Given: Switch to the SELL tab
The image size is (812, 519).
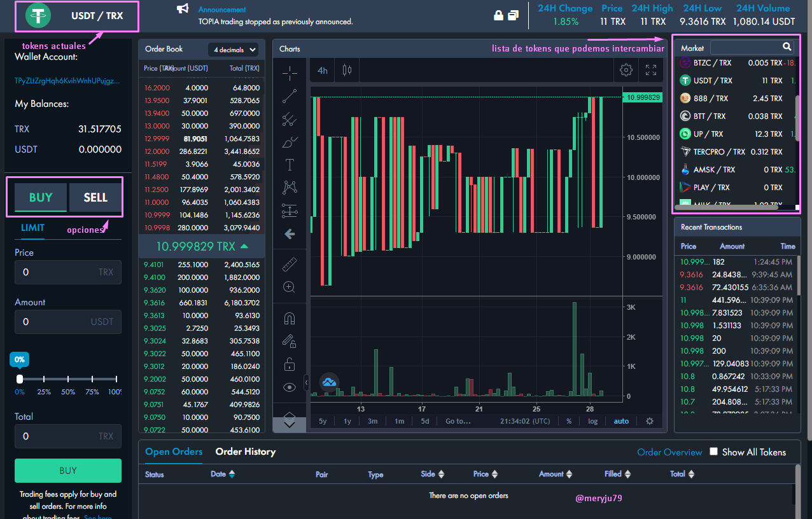Looking at the screenshot, I should click(95, 197).
